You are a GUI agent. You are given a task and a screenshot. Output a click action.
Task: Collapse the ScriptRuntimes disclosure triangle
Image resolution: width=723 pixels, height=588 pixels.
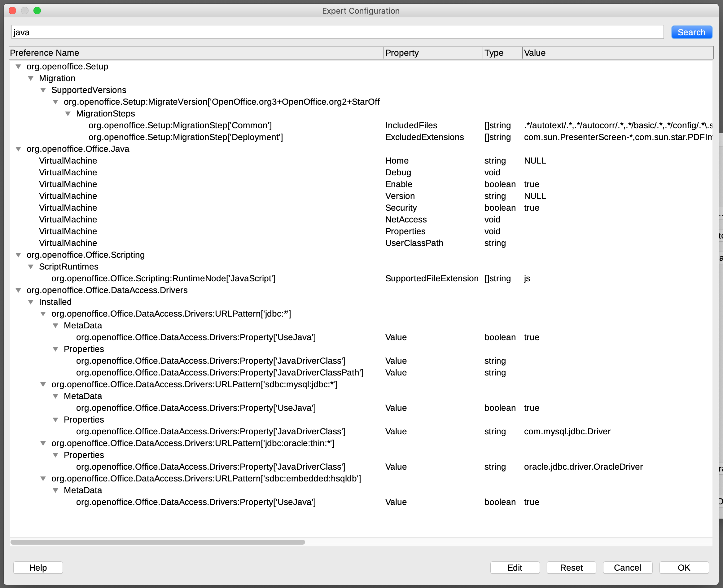31,267
